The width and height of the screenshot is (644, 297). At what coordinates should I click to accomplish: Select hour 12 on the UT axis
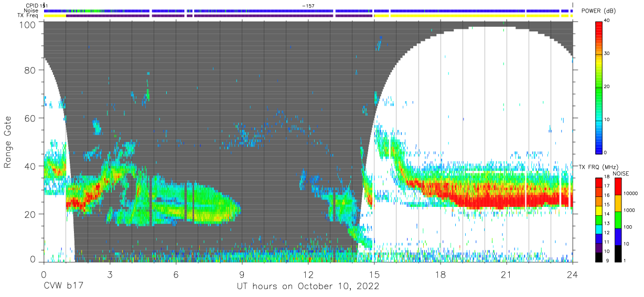click(x=308, y=274)
